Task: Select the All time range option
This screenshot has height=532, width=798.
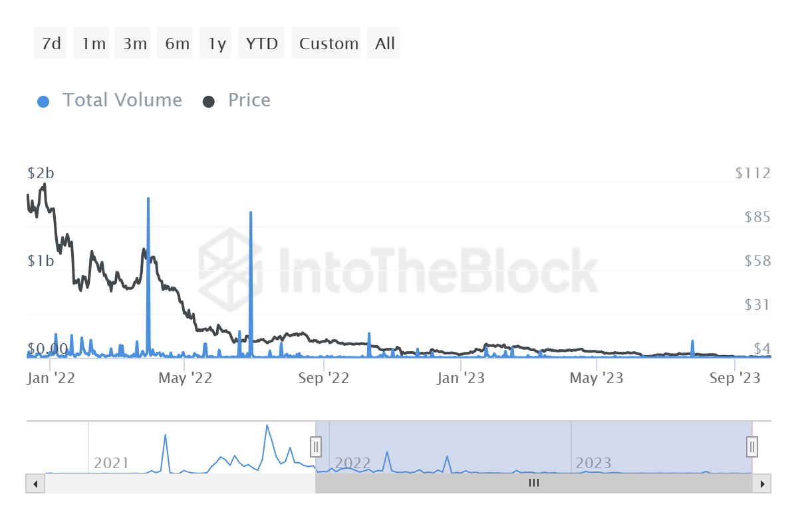Action: [384, 43]
